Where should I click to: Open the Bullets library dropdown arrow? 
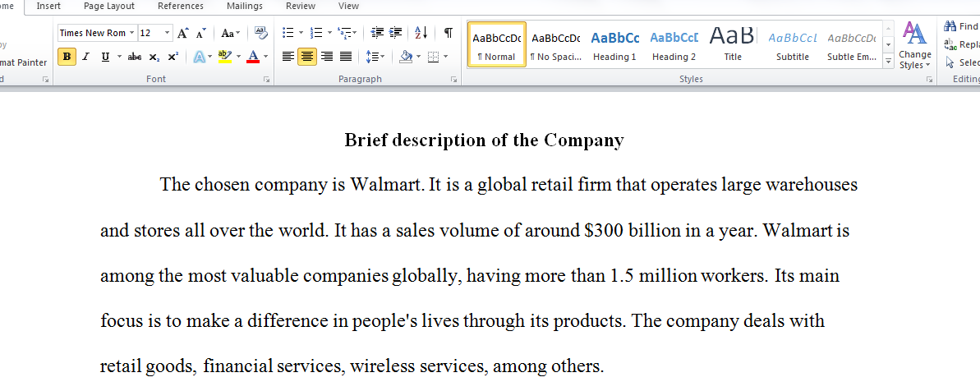(x=301, y=33)
